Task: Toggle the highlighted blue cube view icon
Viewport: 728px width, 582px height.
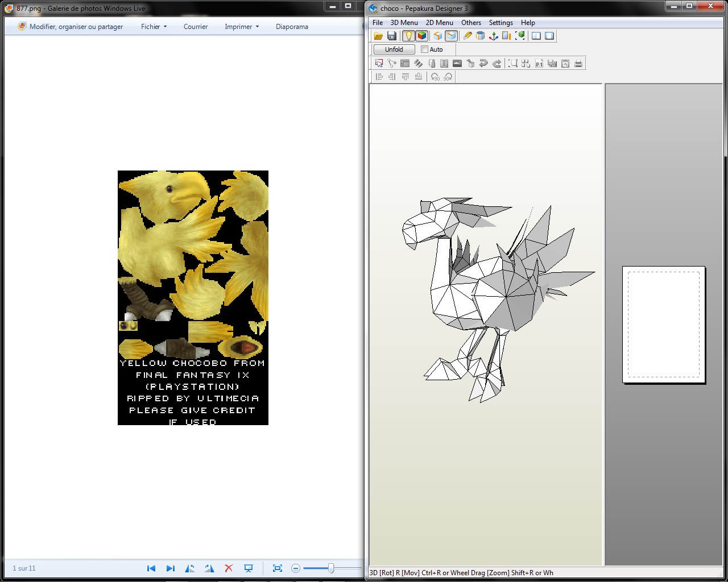Action: pyautogui.click(x=451, y=36)
